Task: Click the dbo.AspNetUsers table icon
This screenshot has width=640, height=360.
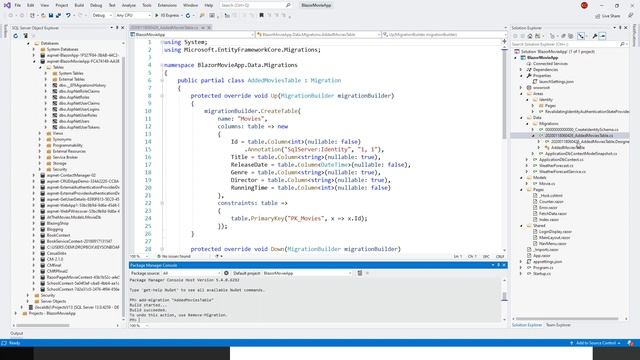Action: 55,121
